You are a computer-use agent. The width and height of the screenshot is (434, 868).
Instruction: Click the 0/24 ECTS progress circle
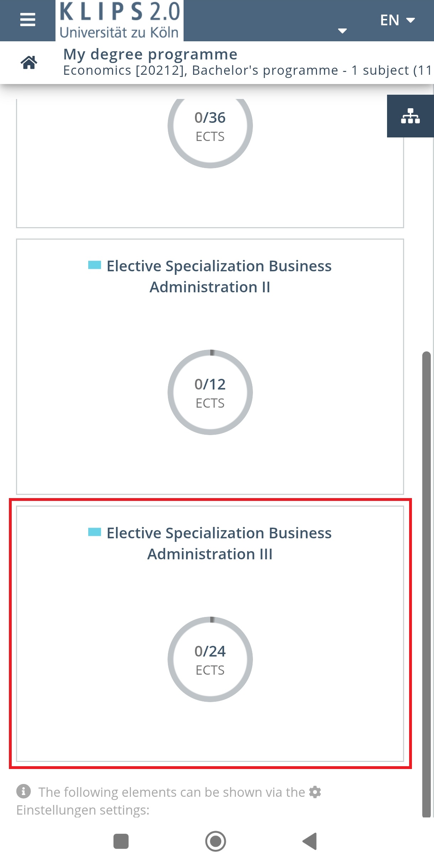[210, 659]
